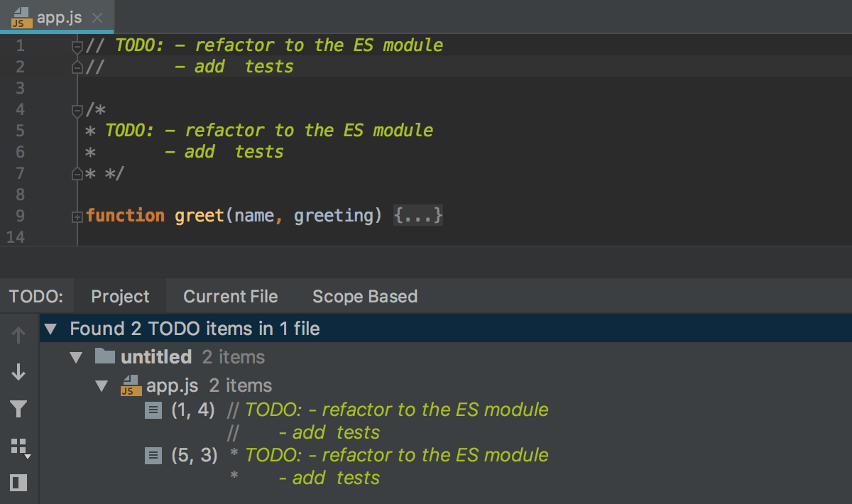Select the Project tab in TODO panel
The height and width of the screenshot is (504, 852).
pos(120,296)
